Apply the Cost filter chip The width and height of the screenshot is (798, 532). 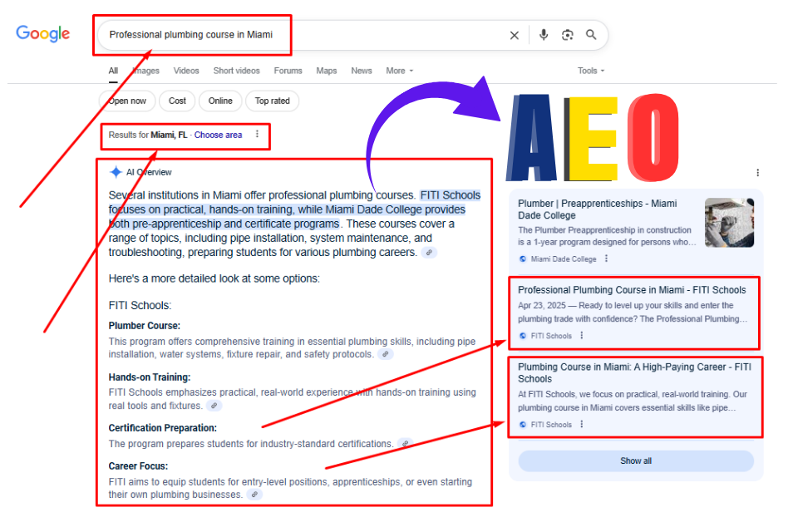177,101
